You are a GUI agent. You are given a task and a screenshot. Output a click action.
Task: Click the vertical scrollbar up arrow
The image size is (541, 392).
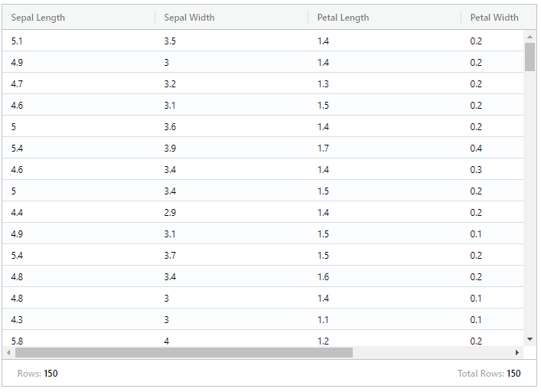(530, 37)
